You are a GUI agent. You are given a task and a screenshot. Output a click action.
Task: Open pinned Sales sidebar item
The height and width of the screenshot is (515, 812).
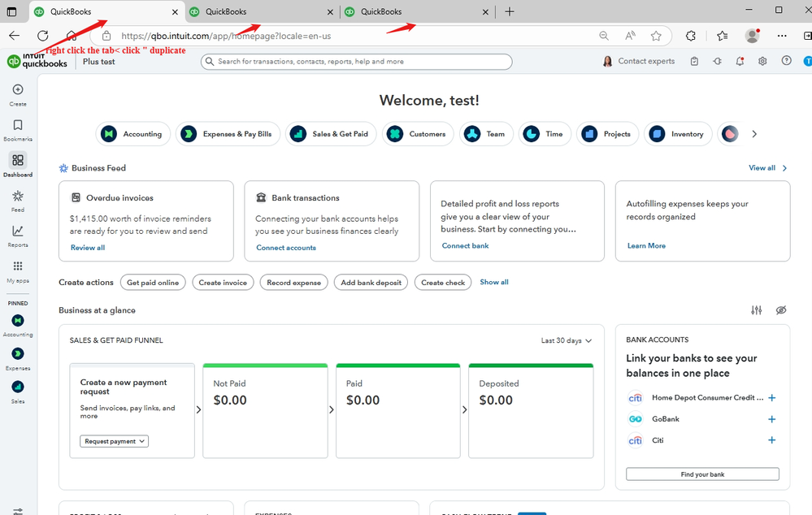tap(18, 392)
